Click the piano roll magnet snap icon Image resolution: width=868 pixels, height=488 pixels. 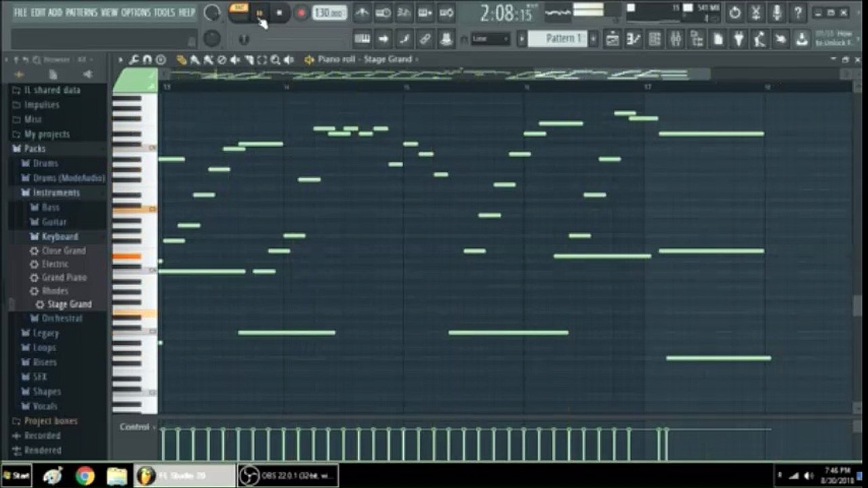(x=147, y=60)
